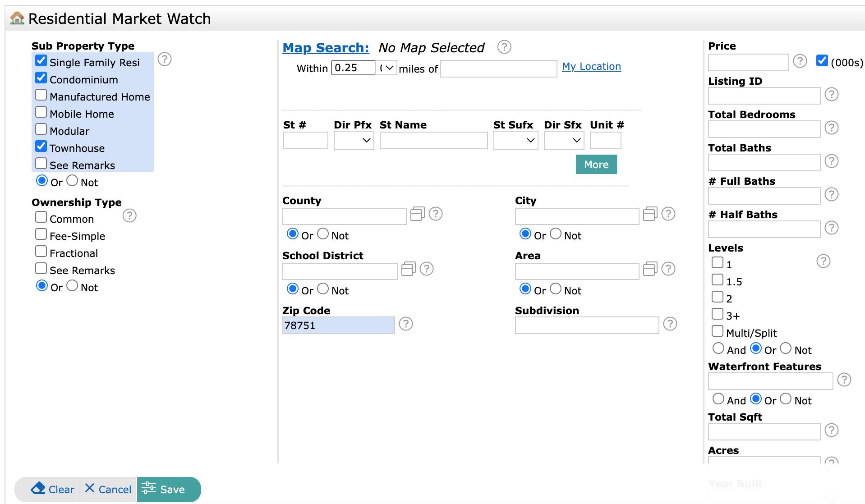Click the Subdivision input field

coord(586,325)
